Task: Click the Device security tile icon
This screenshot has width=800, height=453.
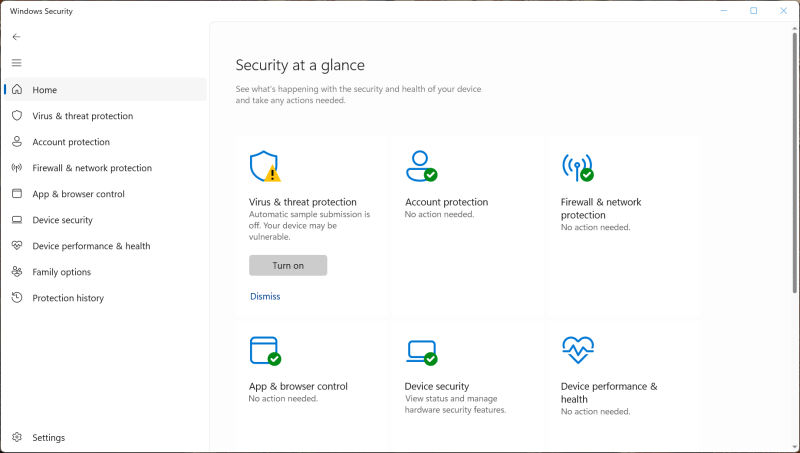Action: coord(421,351)
